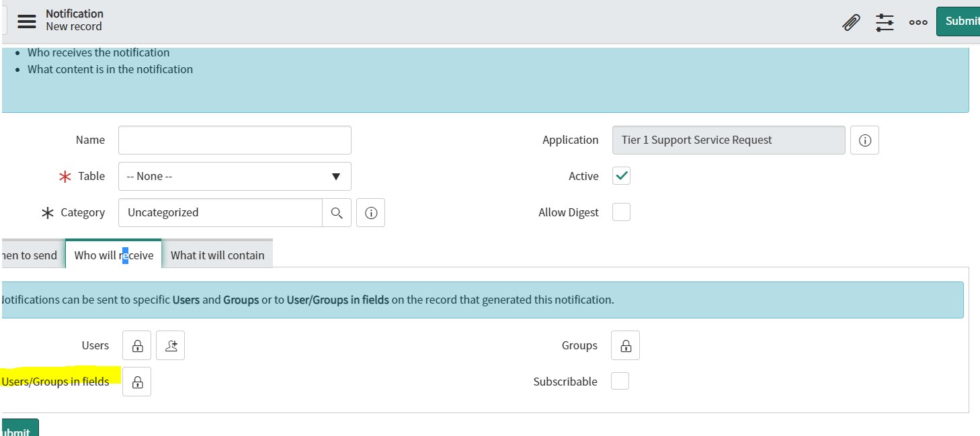The height and width of the screenshot is (436, 980).
Task: Click the Notification New record title
Action: (x=75, y=20)
